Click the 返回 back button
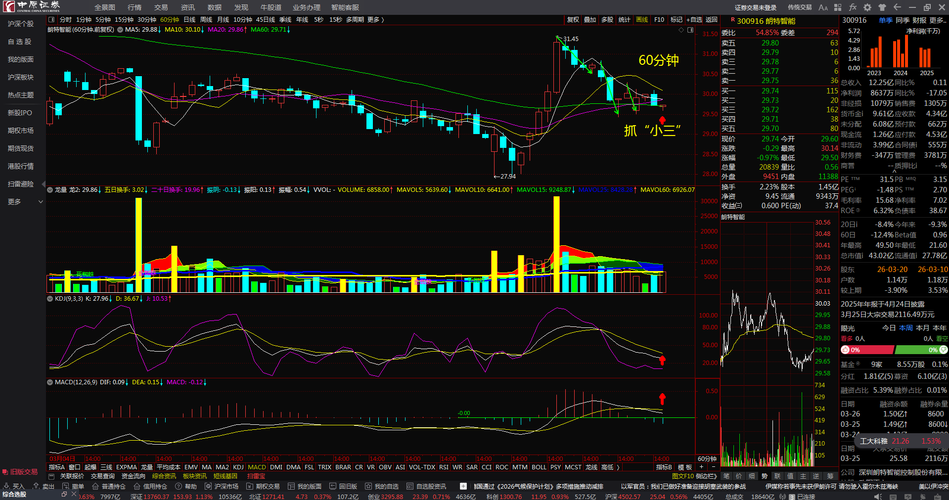 [x=712, y=20]
